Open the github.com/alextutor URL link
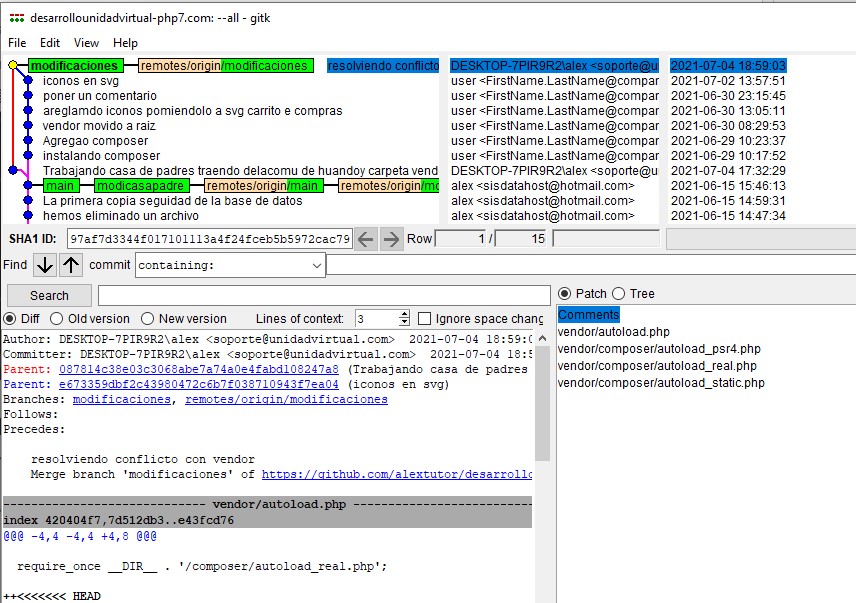 click(397, 474)
